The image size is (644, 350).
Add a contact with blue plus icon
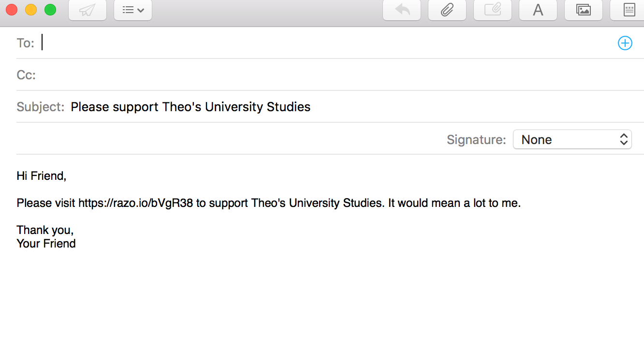click(625, 43)
